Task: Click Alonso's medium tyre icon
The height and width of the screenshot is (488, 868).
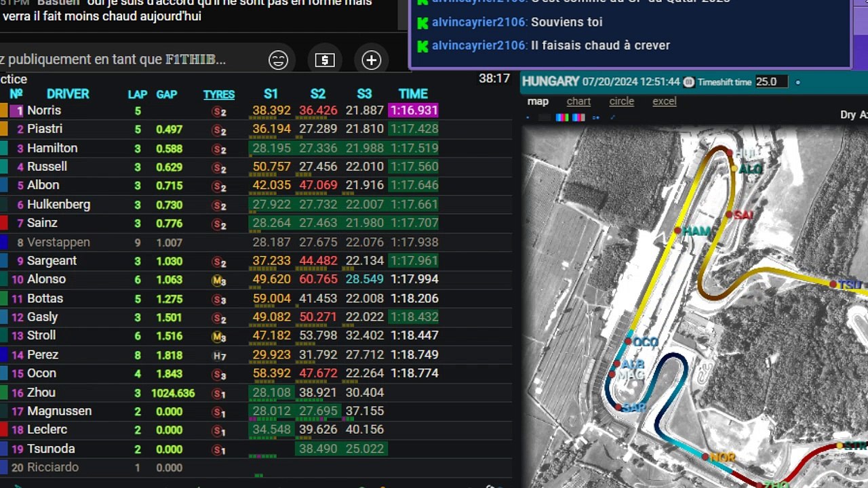Action: click(219, 280)
